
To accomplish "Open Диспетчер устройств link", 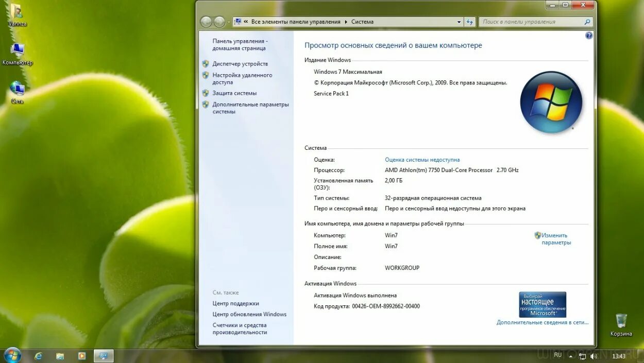I will point(240,64).
